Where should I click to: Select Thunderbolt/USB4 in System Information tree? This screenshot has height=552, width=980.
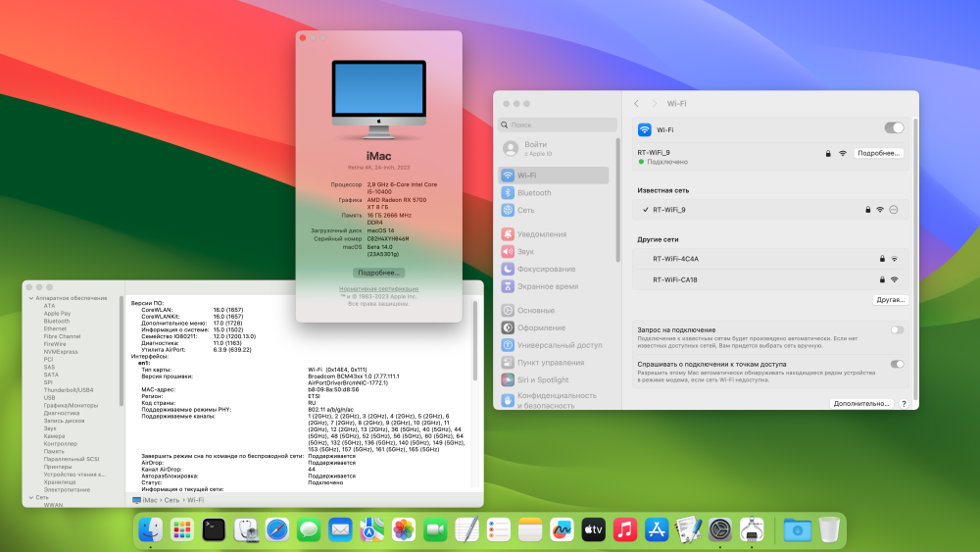[69, 390]
